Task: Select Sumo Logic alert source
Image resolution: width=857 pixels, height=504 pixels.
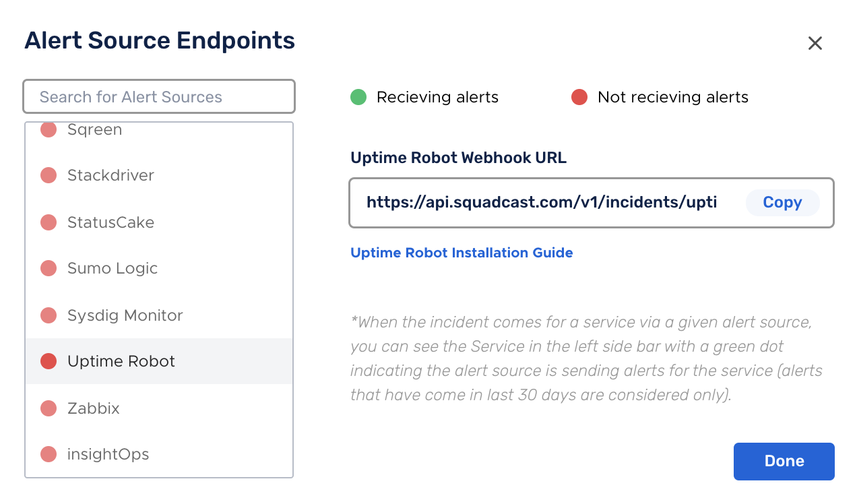Action: coord(159,268)
